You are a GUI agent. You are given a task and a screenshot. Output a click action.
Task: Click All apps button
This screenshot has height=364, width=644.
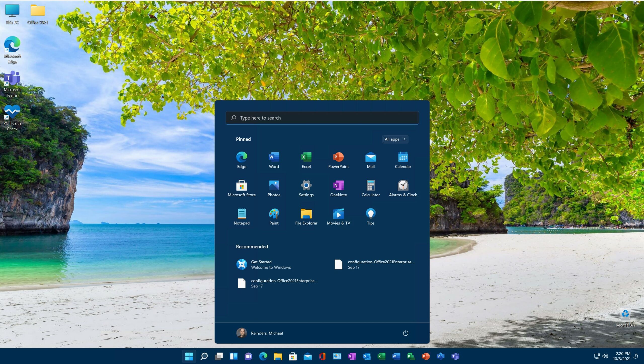(x=395, y=139)
